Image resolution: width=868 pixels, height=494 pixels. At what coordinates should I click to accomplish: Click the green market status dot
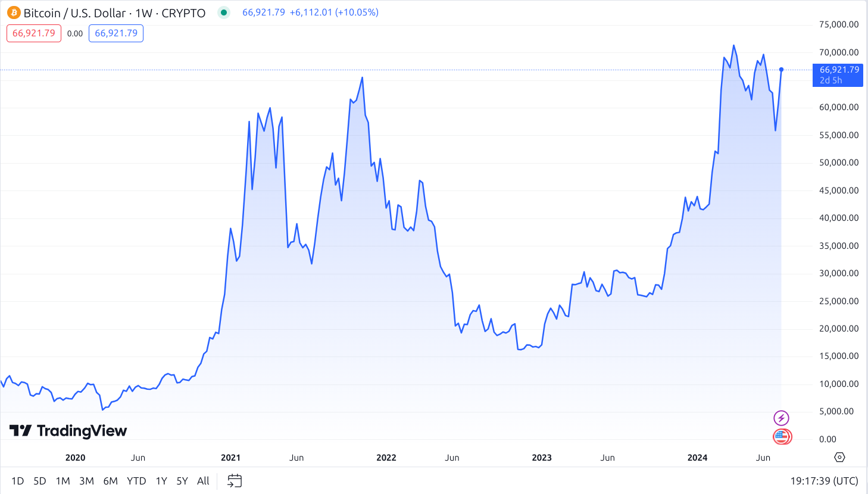pos(223,12)
